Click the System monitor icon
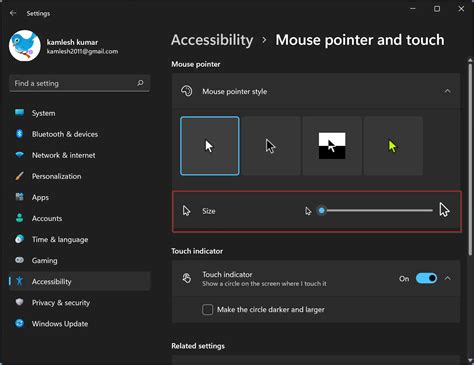The height and width of the screenshot is (365, 474). tap(20, 113)
